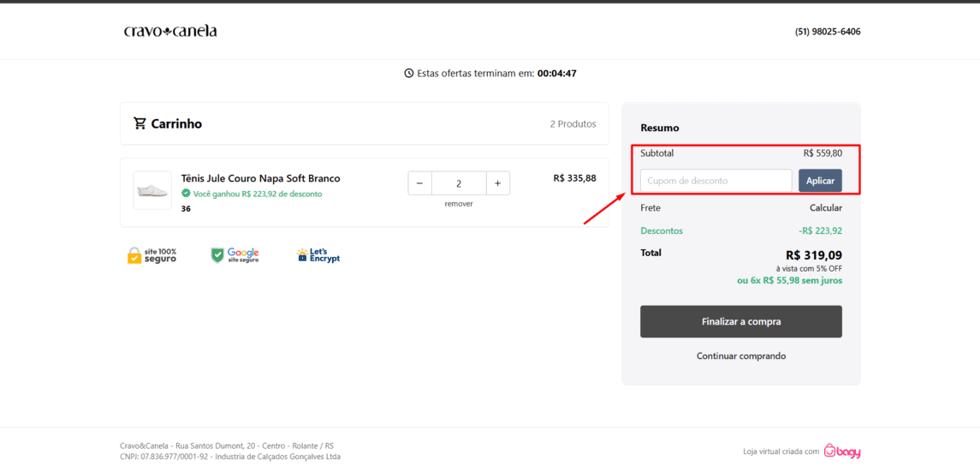Image resolution: width=980 pixels, height=472 pixels.
Task: Click the 'à vista com 5% OFF' text
Action: point(809,269)
